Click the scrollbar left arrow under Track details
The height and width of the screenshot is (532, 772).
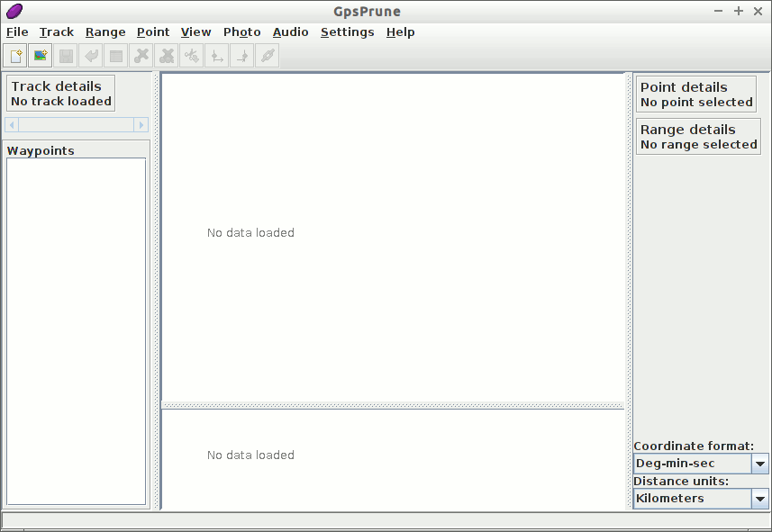coord(12,125)
